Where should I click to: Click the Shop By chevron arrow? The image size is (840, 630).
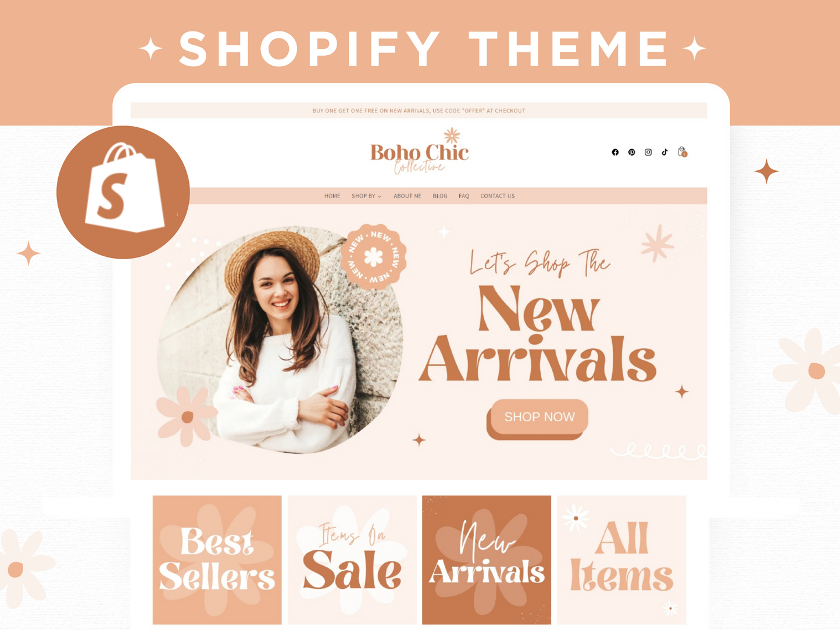click(x=380, y=196)
